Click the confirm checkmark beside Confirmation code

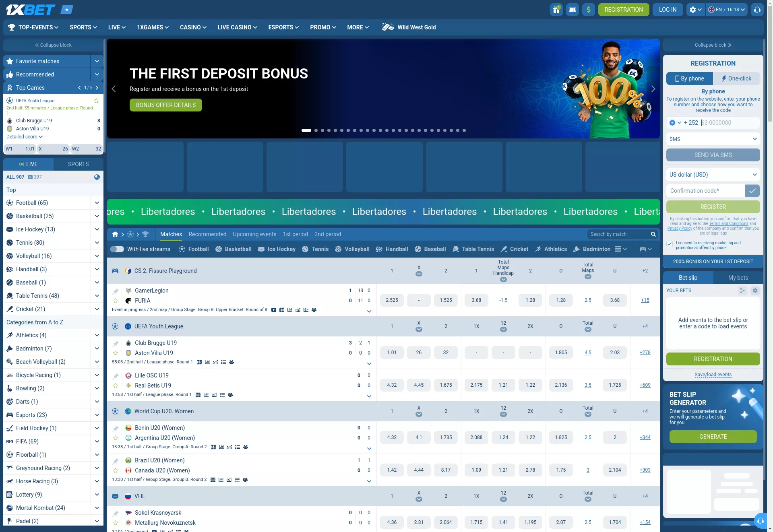click(752, 191)
